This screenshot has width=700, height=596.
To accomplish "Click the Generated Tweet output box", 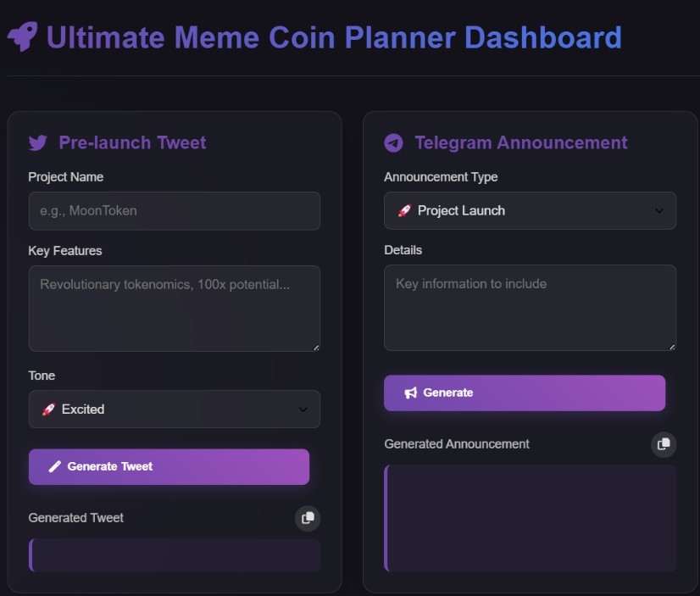I will coord(174,555).
